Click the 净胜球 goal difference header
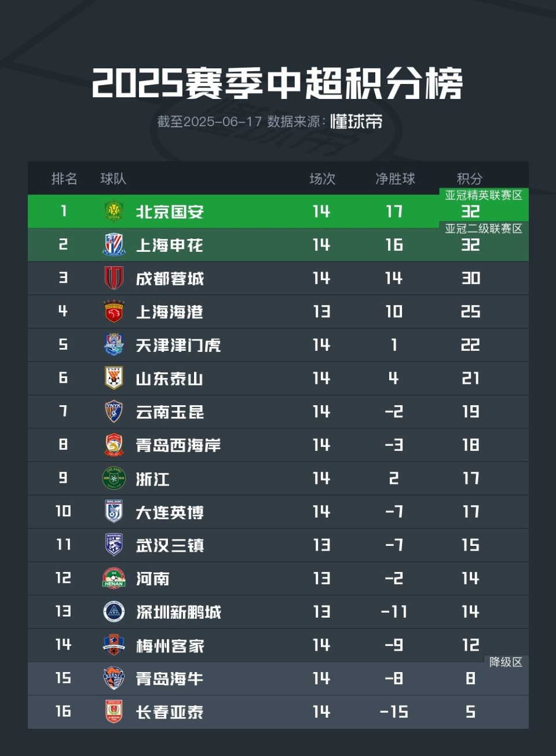The height and width of the screenshot is (756, 556). [x=395, y=179]
